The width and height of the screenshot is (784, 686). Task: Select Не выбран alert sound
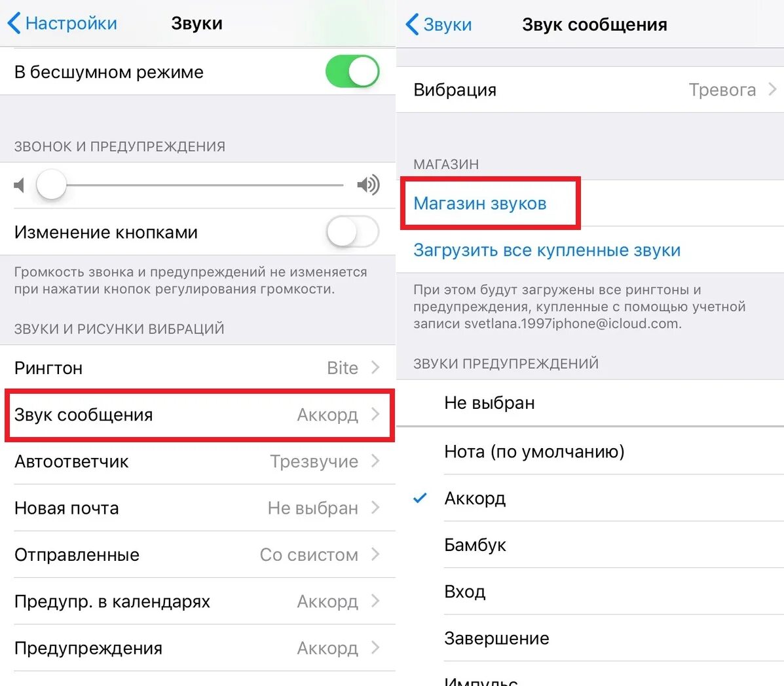[489, 403]
